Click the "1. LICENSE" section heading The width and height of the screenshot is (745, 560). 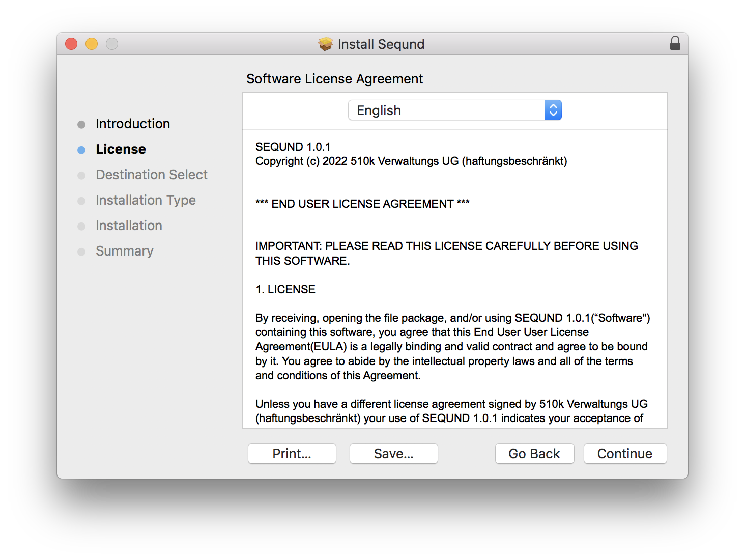click(x=285, y=289)
